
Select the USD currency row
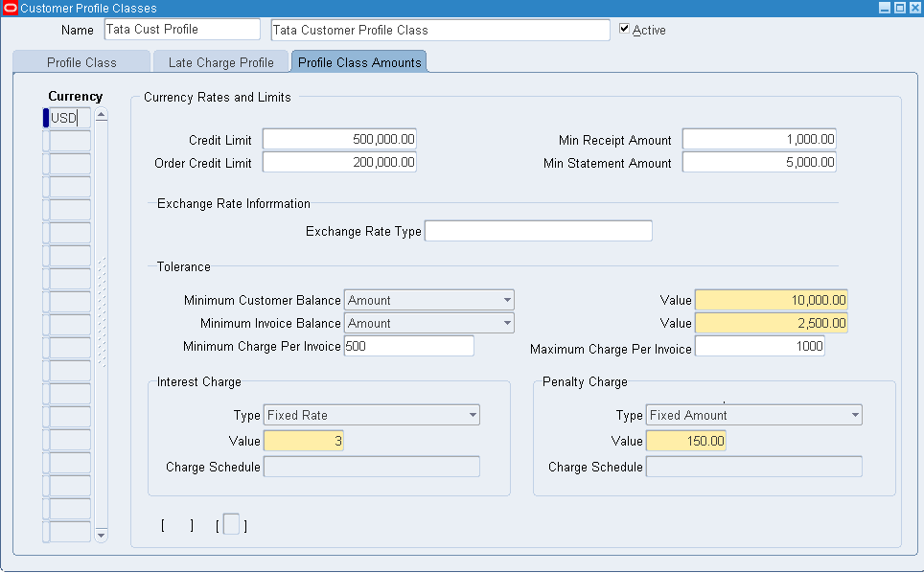pyautogui.click(x=69, y=118)
